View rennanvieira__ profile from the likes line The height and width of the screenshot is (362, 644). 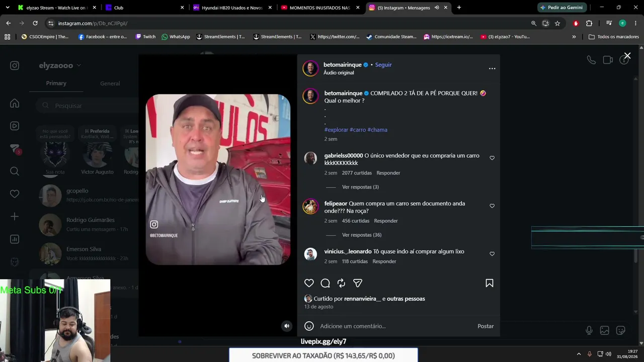tap(362, 299)
